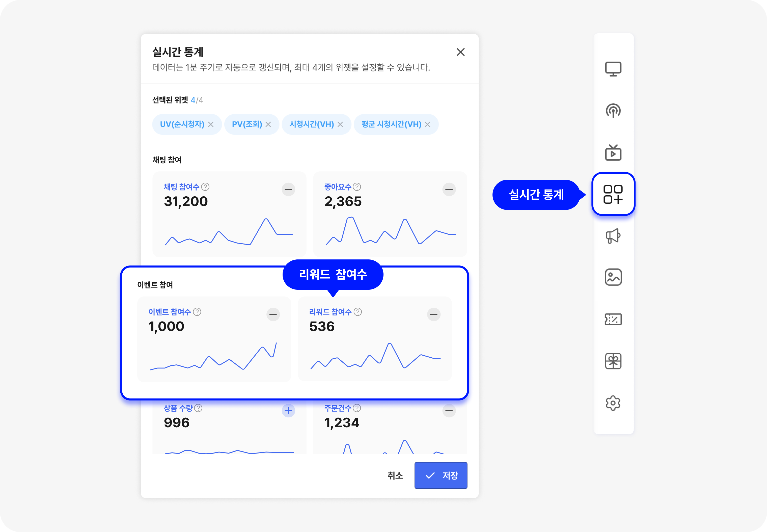Click the 이벤트 참여수 trend chart
The height and width of the screenshot is (532, 767).
click(x=213, y=356)
